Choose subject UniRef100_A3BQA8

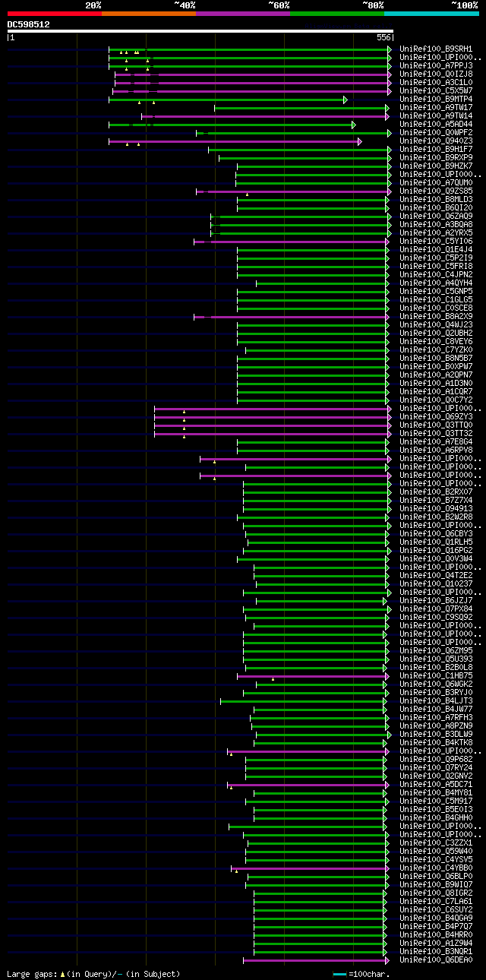click(436, 225)
